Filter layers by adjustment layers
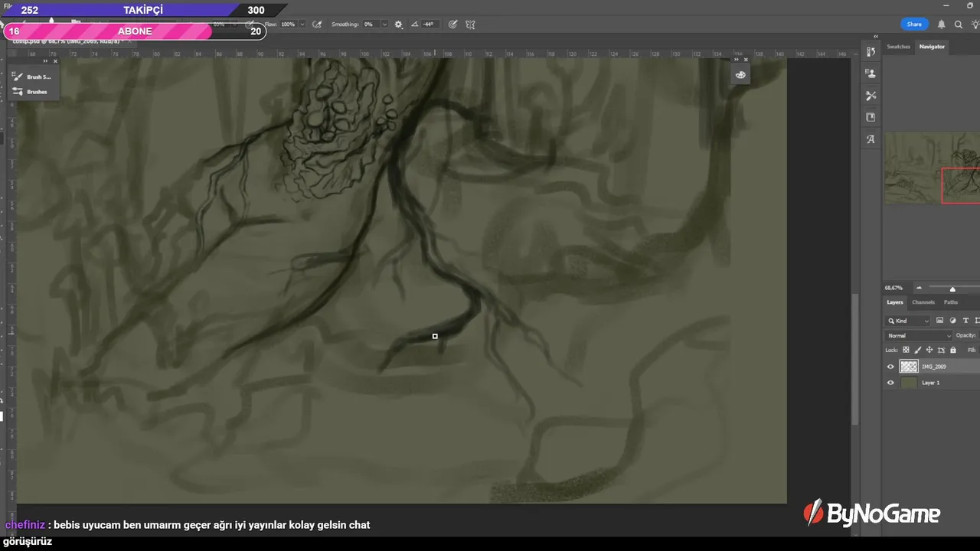The width and height of the screenshot is (980, 551). coord(952,321)
